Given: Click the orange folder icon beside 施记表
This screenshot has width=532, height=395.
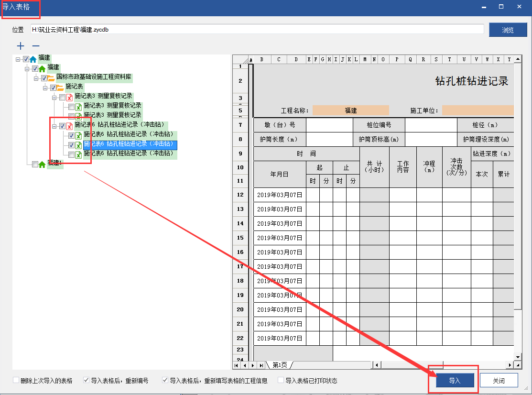Looking at the screenshot, I should 60,88.
